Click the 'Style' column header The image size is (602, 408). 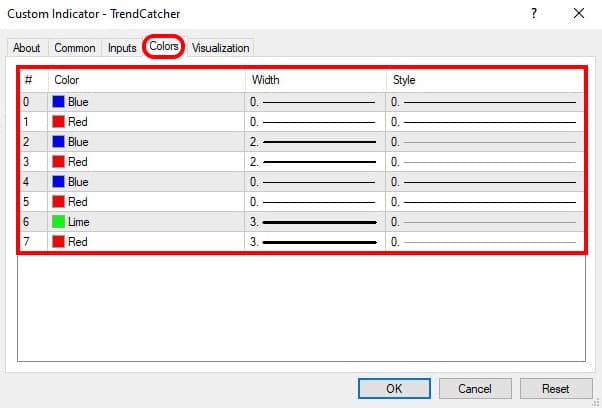click(485, 80)
